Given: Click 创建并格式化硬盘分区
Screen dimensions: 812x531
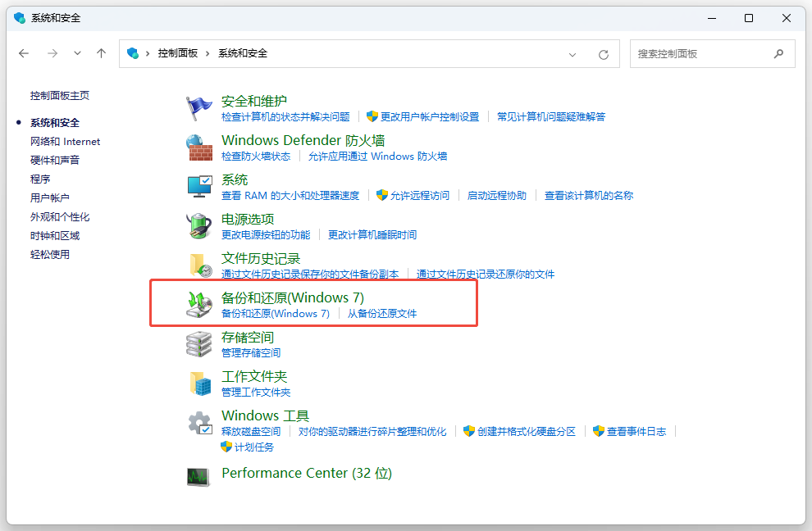Looking at the screenshot, I should tap(526, 432).
